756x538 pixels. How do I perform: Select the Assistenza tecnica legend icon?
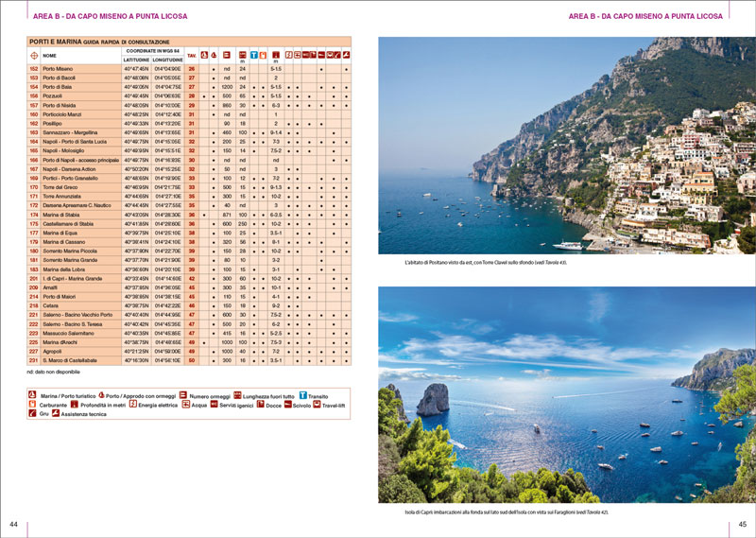pos(56,414)
